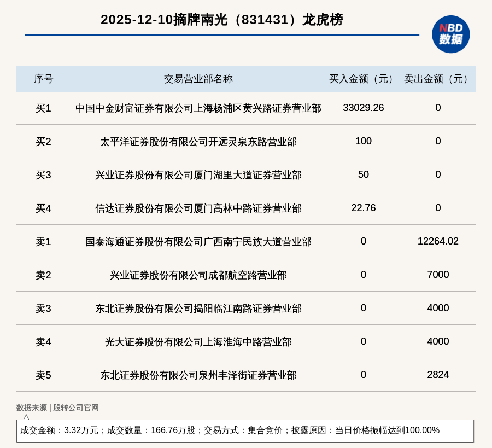Click the 太平洋证券开远灵泉东路营业部 entry

pyautogui.click(x=198, y=142)
